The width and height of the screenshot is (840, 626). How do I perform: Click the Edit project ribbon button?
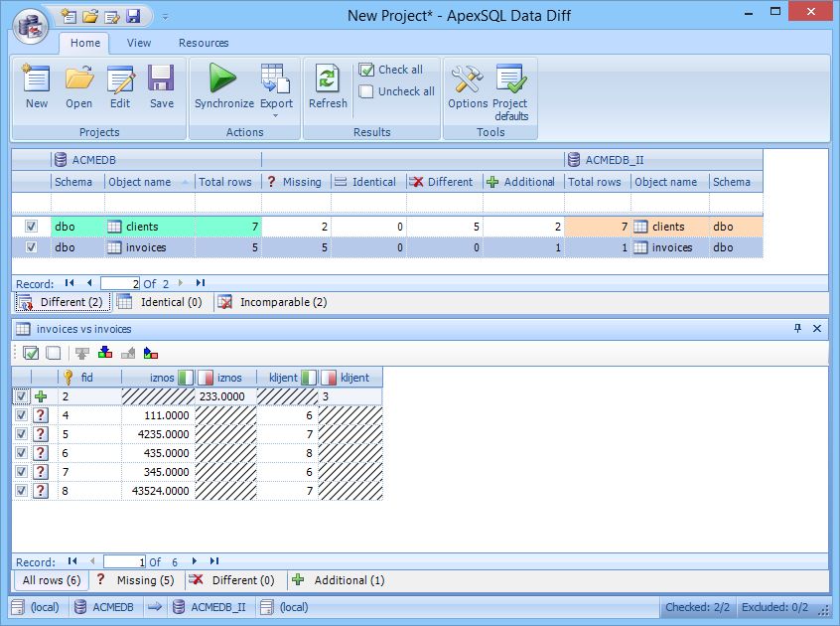coord(120,86)
